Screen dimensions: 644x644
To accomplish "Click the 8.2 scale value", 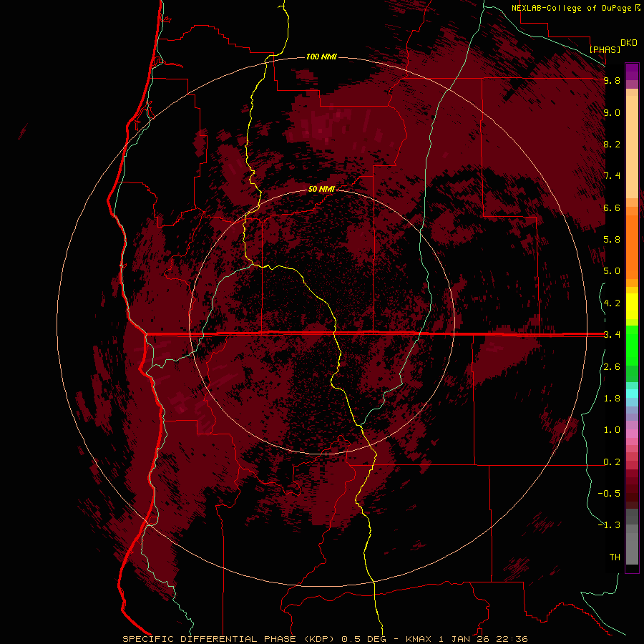I will 612,144.
